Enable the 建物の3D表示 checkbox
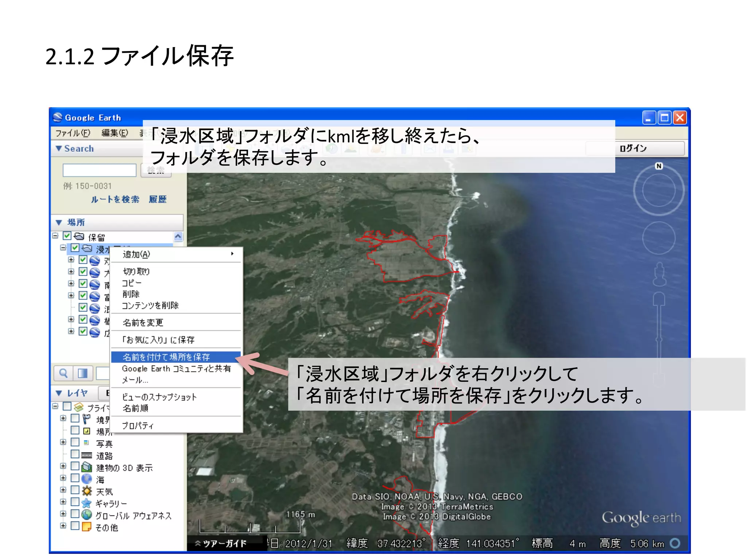The width and height of the screenshot is (747, 560). (75, 466)
